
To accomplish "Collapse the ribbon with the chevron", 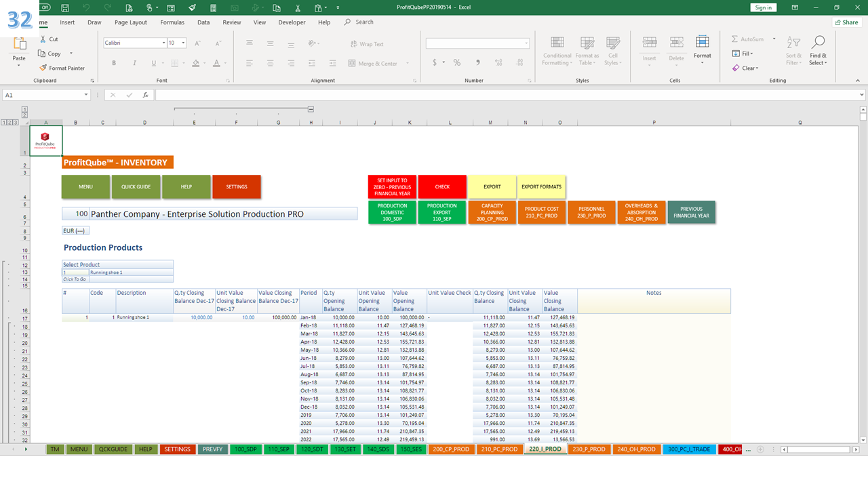I will point(859,80).
